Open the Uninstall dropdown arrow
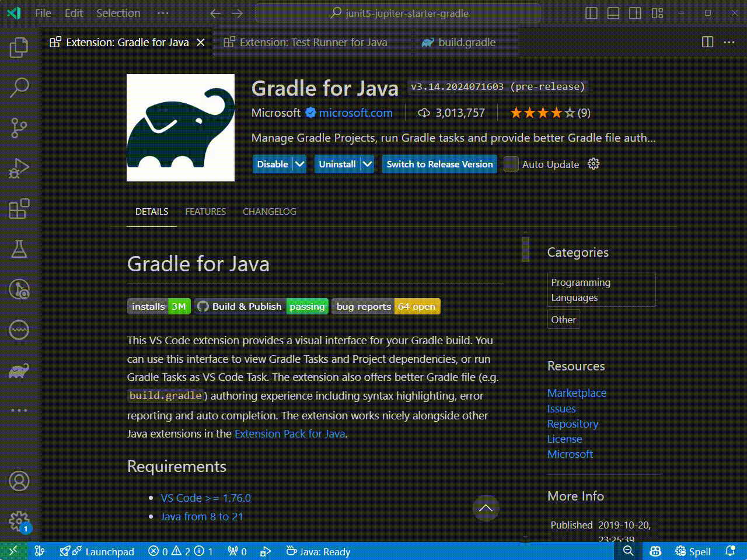 (367, 164)
